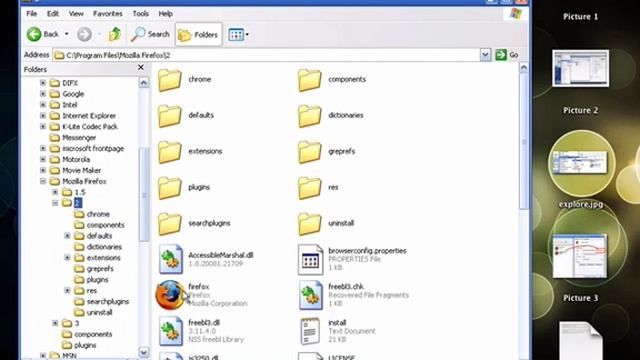
Task: Open the explore.jpg thumbnail
Action: click(x=580, y=256)
